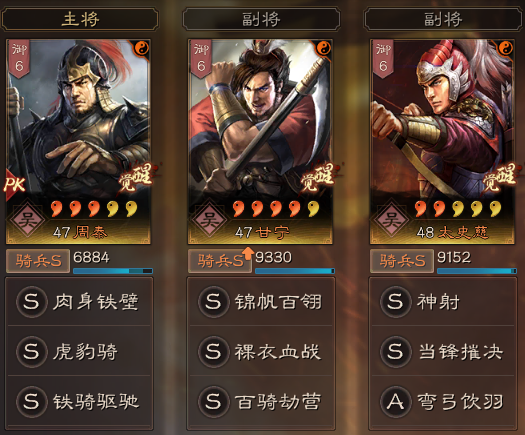Click the orange upgrade arrow beside 甘宁's 骑兵S
Image resolution: width=525 pixels, height=435 pixels.
[247, 253]
